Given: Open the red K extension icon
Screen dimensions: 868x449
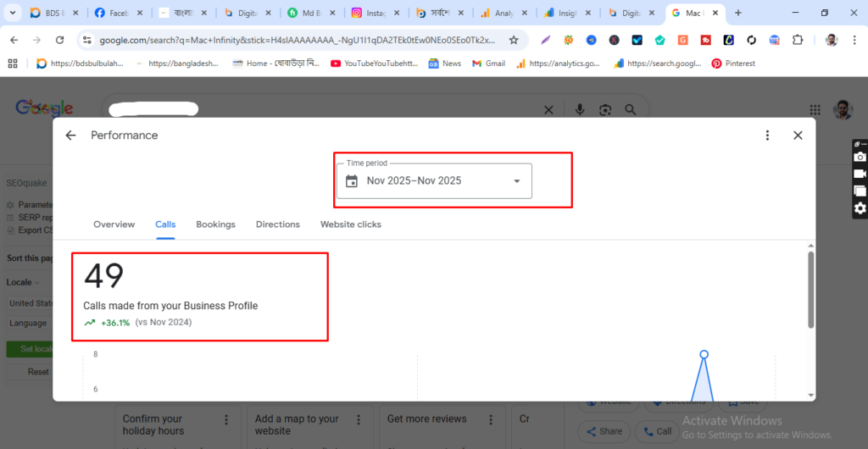Looking at the screenshot, I should (x=615, y=40).
